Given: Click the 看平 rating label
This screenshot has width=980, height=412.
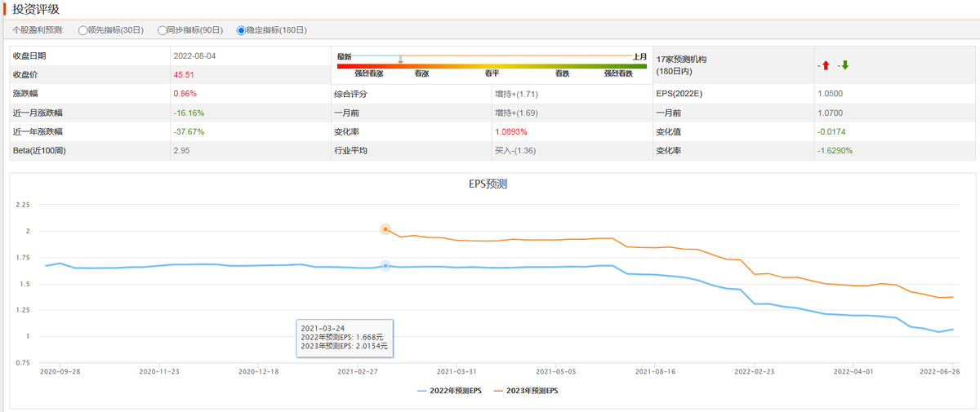Looking at the screenshot, I should (492, 74).
